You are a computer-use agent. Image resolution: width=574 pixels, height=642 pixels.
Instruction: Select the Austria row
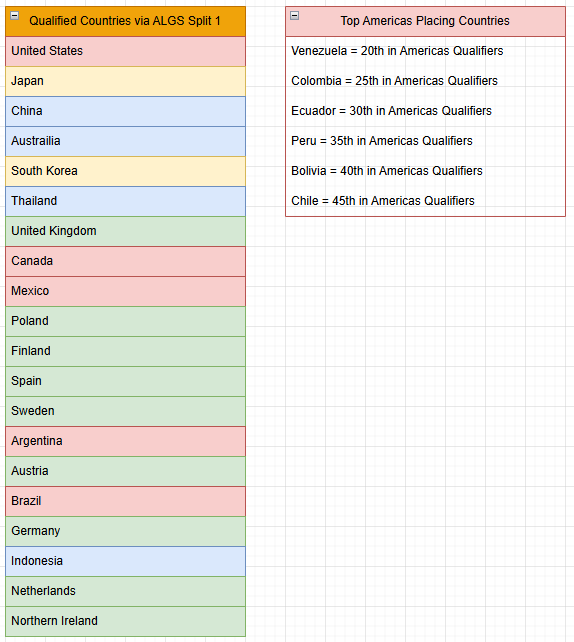tap(125, 471)
